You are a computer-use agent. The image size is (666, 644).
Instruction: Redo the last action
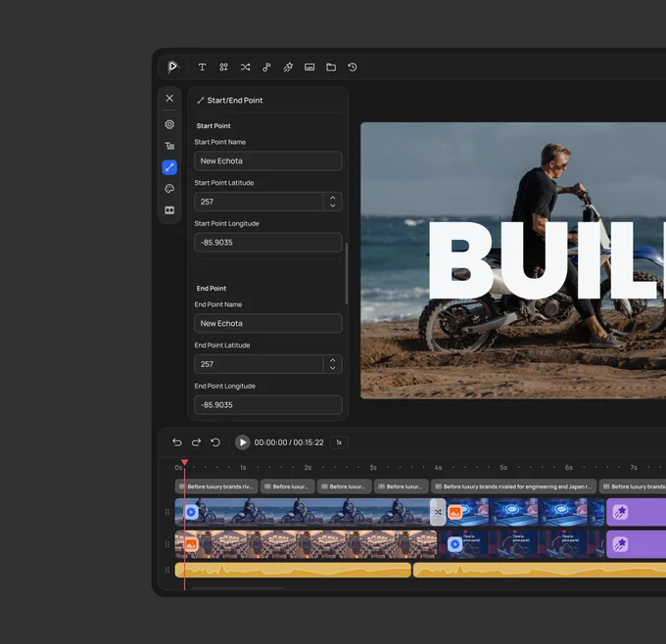pos(196,442)
